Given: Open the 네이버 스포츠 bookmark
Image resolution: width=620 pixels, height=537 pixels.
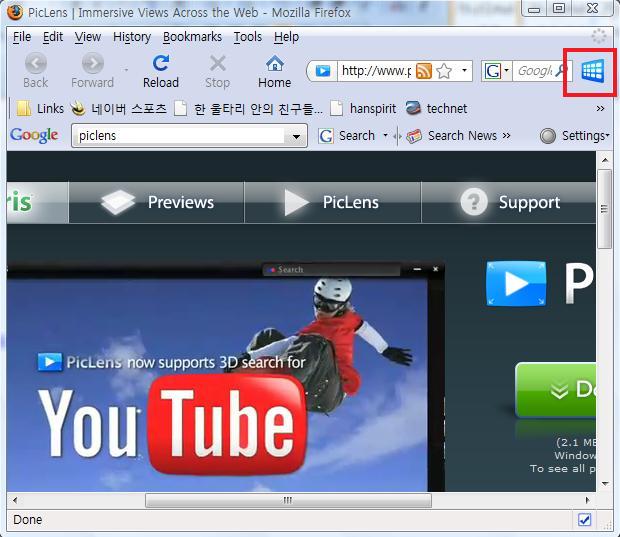Looking at the screenshot, I should pos(119,108).
